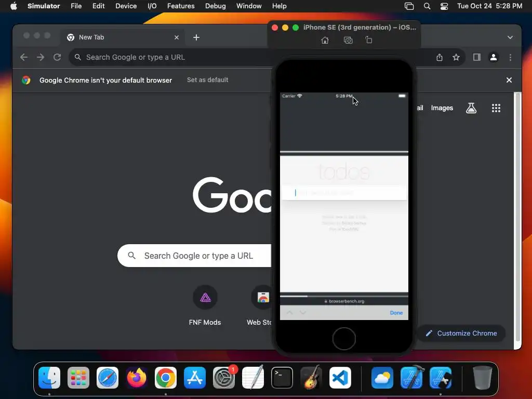
Task: Click Chrome forward arrow
Action: pos(41,57)
